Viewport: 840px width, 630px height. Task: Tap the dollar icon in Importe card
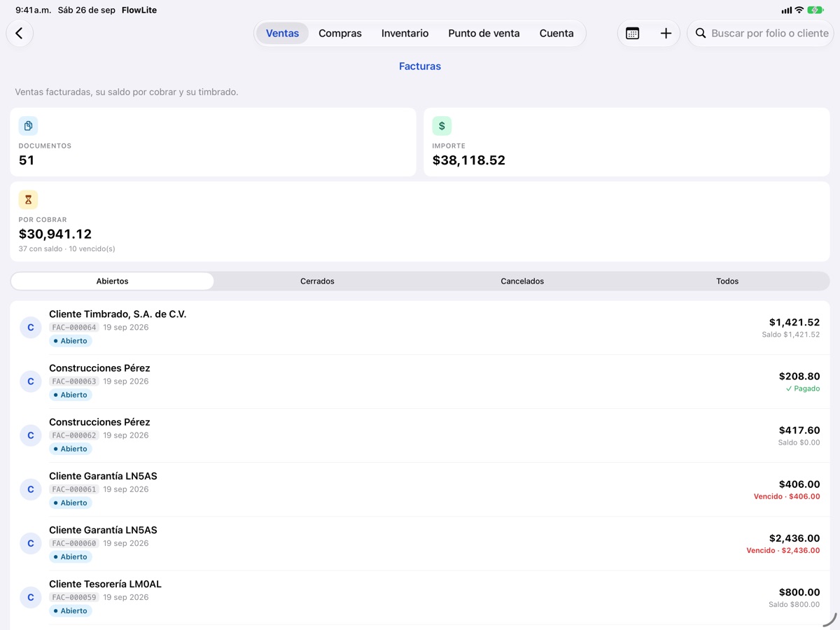click(442, 126)
